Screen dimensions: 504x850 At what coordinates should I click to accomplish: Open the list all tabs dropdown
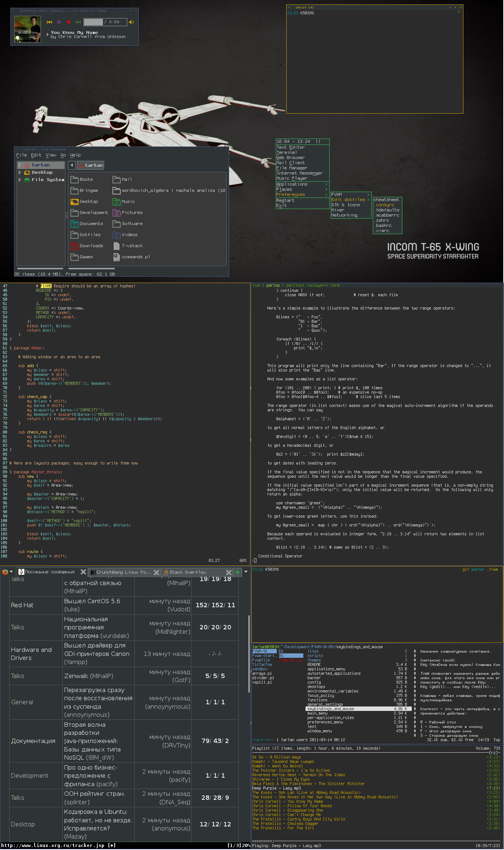click(246, 572)
